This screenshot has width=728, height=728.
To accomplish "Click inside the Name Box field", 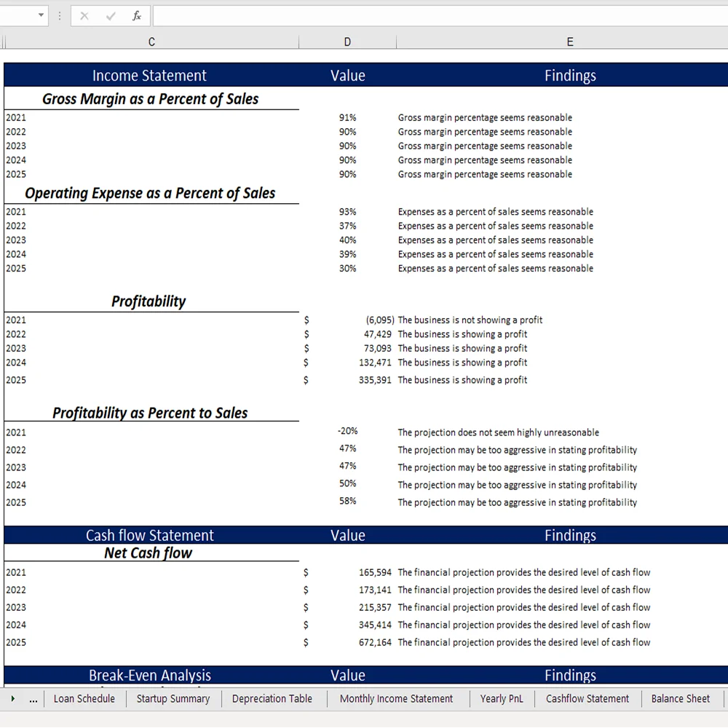I will point(18,15).
